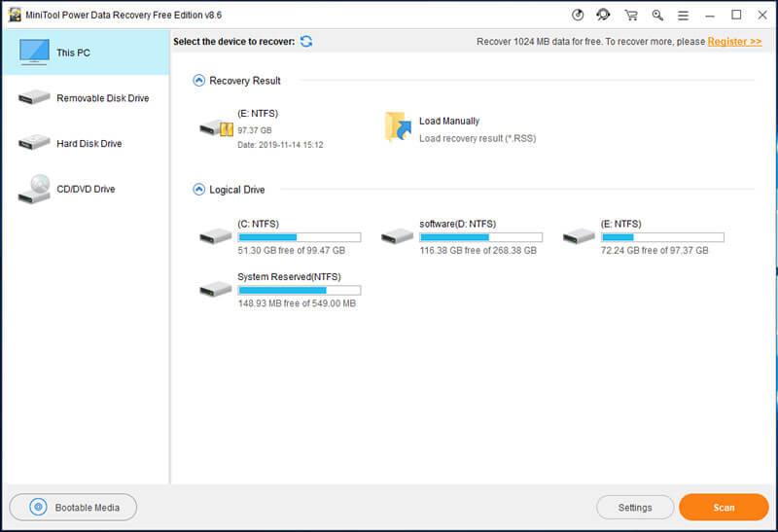This screenshot has height=532, width=778.
Task: Open the shopping cart icon
Action: [631, 16]
